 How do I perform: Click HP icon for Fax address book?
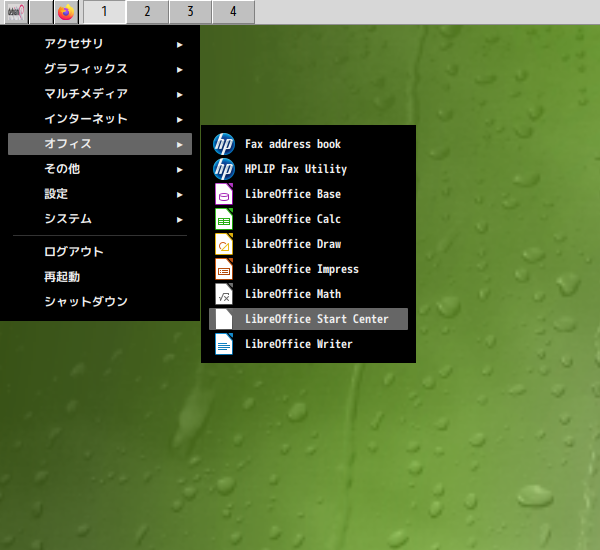click(x=224, y=144)
